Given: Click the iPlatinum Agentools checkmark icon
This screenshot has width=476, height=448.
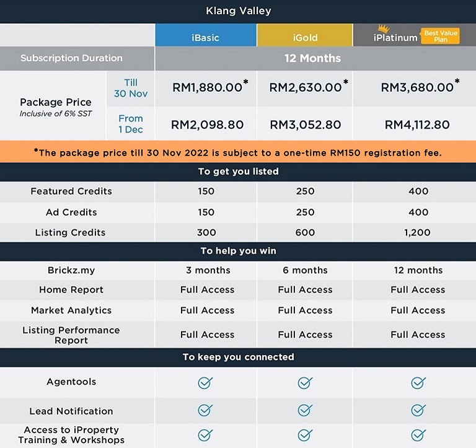Looking at the screenshot, I should tap(418, 383).
